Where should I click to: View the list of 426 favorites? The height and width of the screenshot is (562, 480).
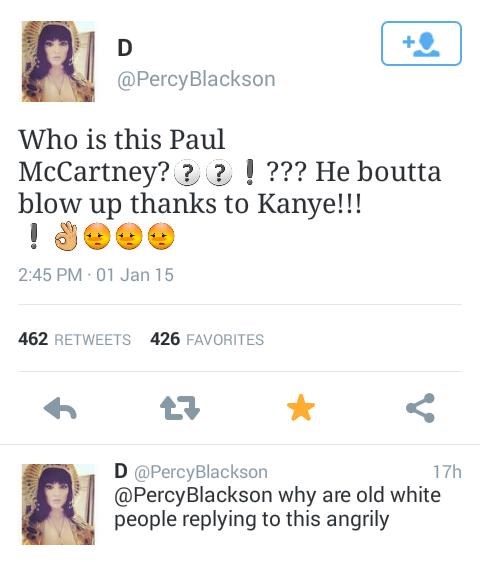(x=207, y=339)
